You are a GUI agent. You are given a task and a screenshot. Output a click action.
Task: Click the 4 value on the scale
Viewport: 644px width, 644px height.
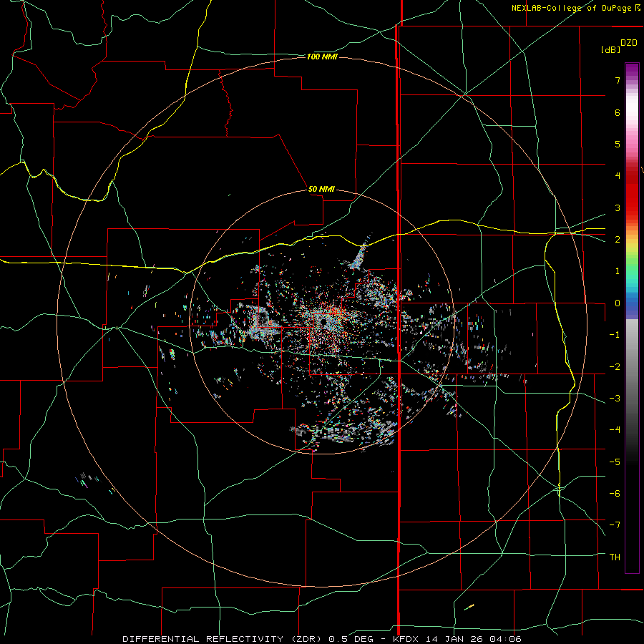click(618, 176)
